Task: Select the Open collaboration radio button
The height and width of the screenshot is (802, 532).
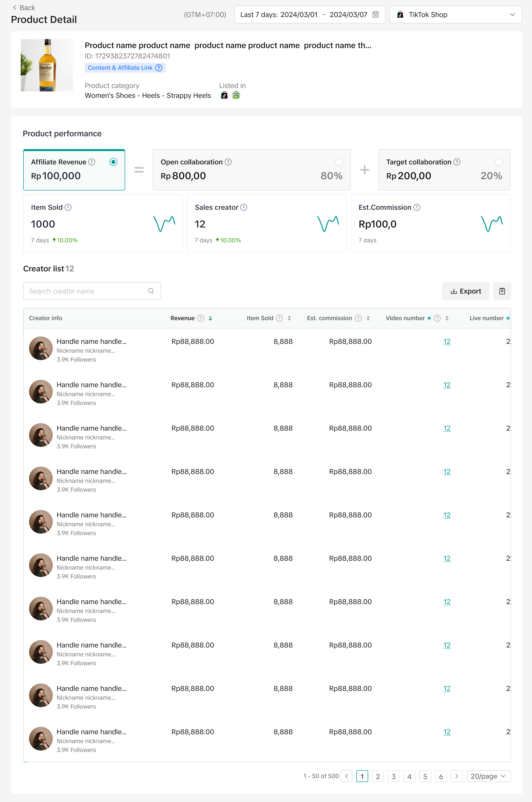Action: click(x=339, y=162)
